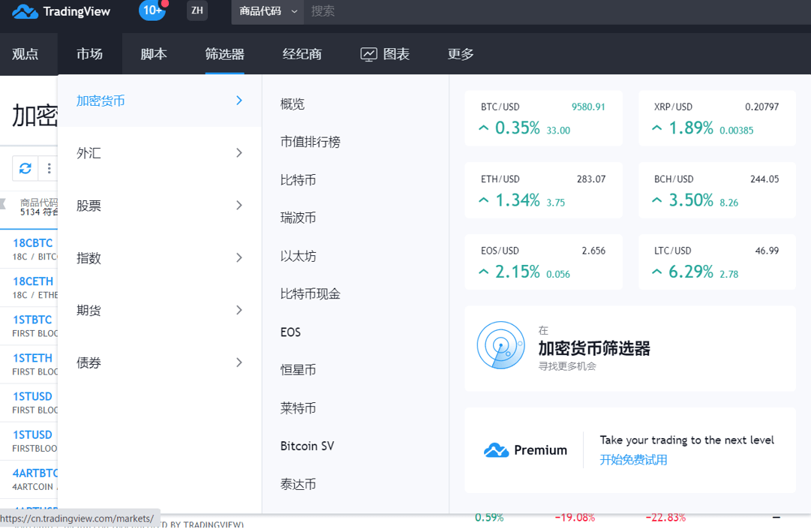Expand the 加密货币 chevron arrow
This screenshot has width=811, height=532.
(239, 101)
